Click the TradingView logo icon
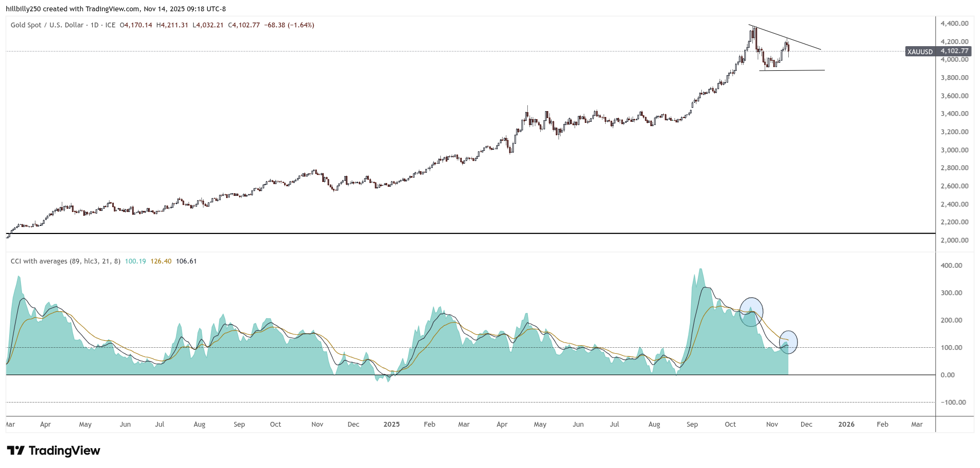This screenshot has width=980, height=468. (x=16, y=451)
